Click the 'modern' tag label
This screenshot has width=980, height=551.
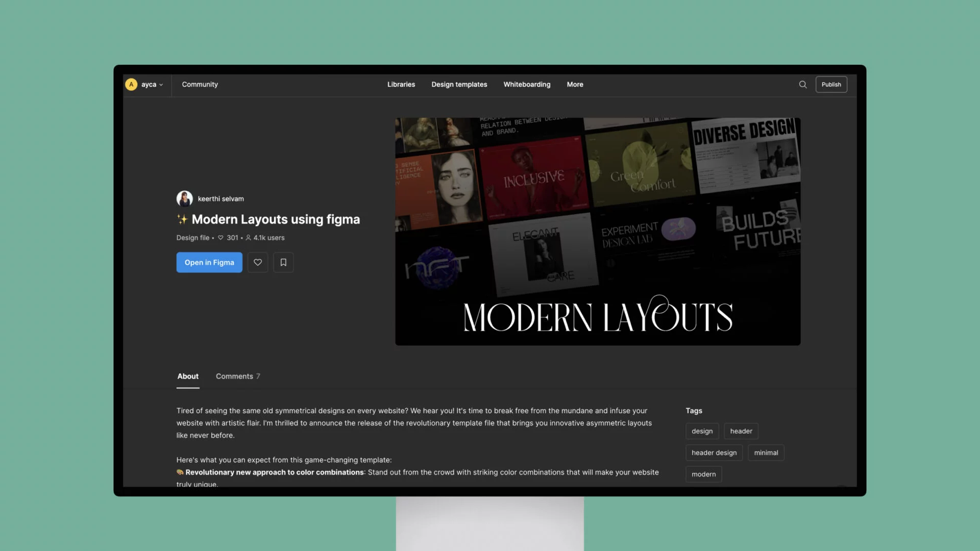(x=703, y=473)
